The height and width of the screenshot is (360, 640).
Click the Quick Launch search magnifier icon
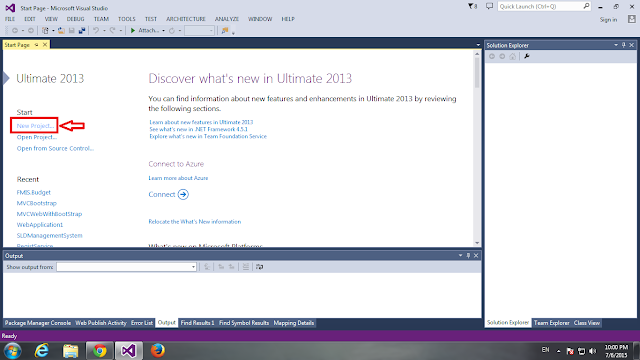click(x=586, y=6)
